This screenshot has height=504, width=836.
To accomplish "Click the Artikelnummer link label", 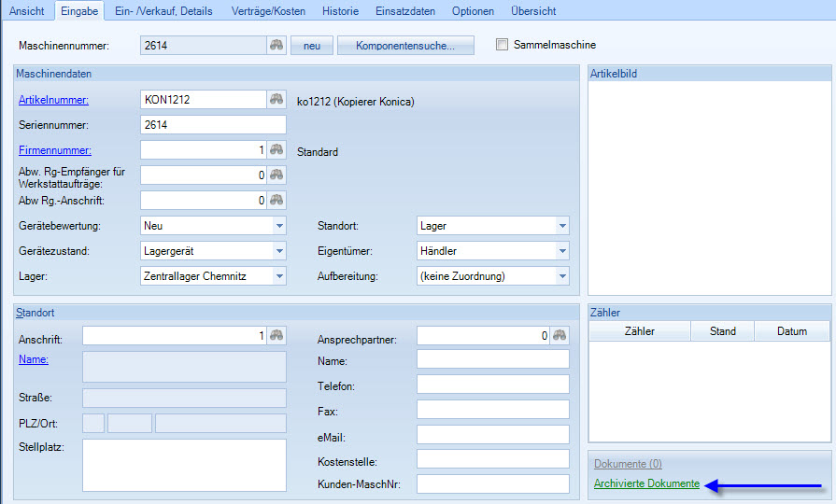I will [x=53, y=100].
